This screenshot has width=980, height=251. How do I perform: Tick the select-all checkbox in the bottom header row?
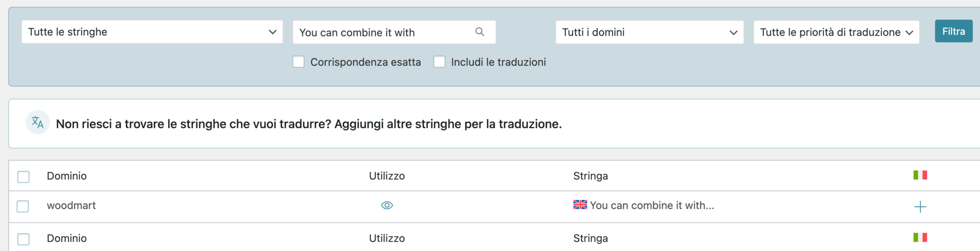pos(23,239)
